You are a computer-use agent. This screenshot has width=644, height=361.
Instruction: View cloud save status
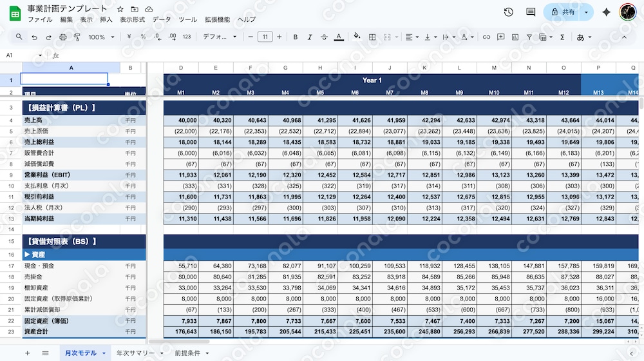pos(149,9)
